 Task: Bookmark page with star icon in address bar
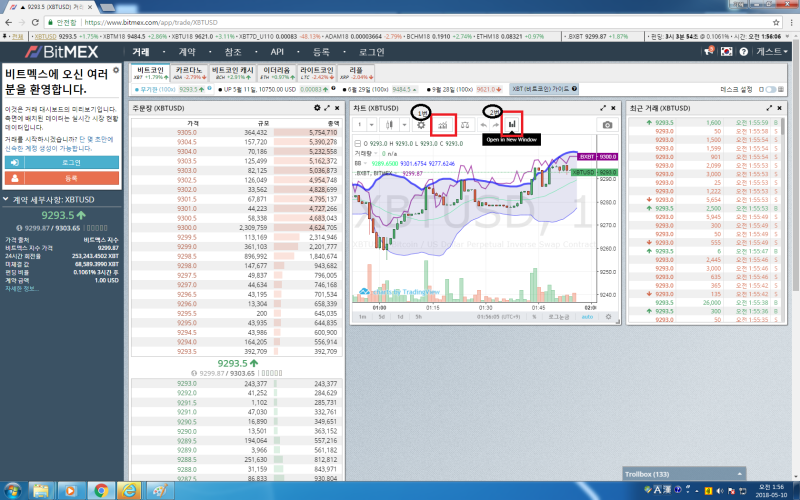[776, 22]
